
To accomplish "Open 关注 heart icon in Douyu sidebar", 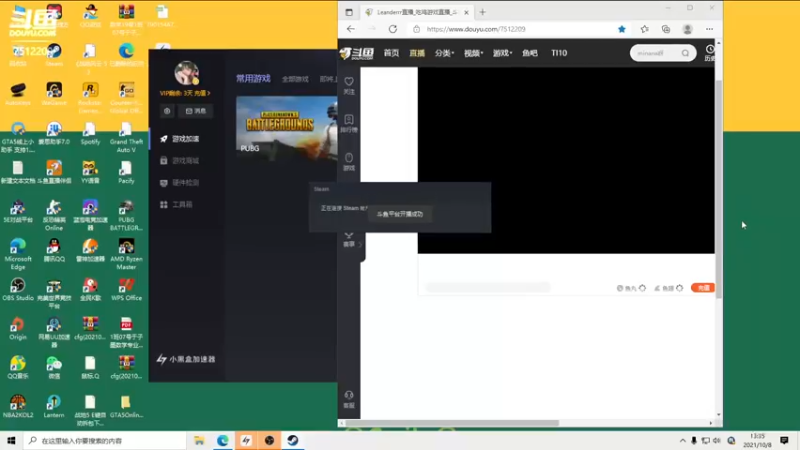I will click(x=349, y=85).
